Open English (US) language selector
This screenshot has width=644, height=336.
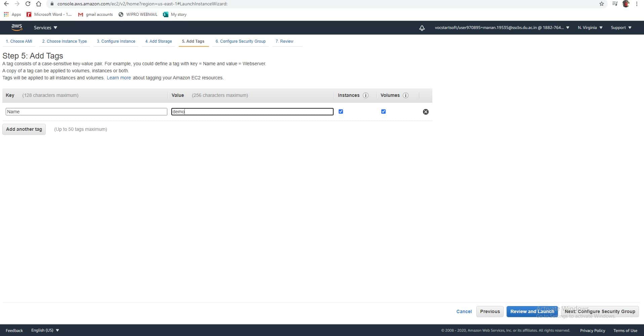pyautogui.click(x=45, y=330)
